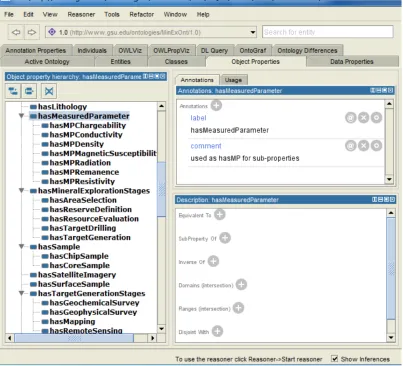403x366 pixels.
Task: Click the add sibling property icon
Action: coord(29,91)
